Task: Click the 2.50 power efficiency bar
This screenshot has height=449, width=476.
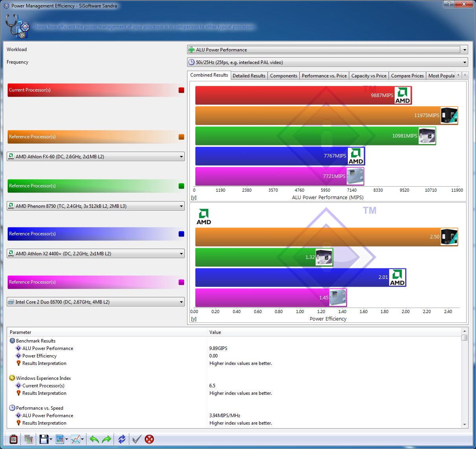Action: (x=326, y=237)
